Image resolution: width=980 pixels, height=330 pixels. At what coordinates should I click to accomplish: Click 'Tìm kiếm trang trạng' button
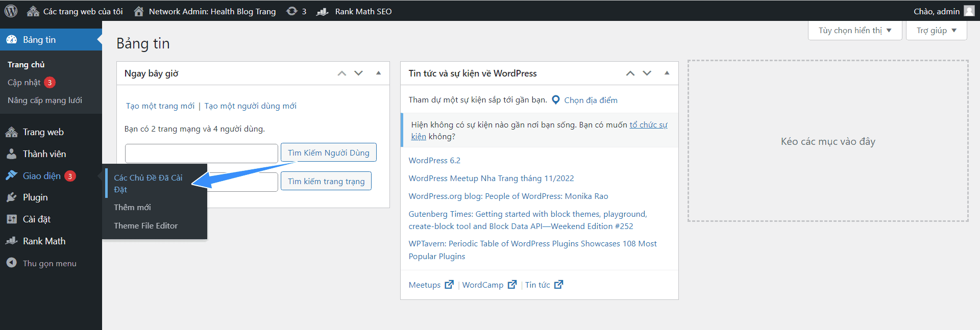[x=326, y=181]
